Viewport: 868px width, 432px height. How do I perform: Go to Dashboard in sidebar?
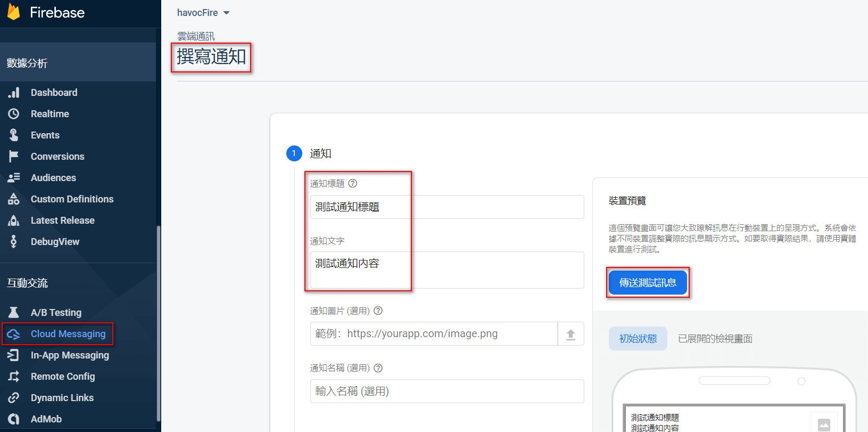(54, 93)
